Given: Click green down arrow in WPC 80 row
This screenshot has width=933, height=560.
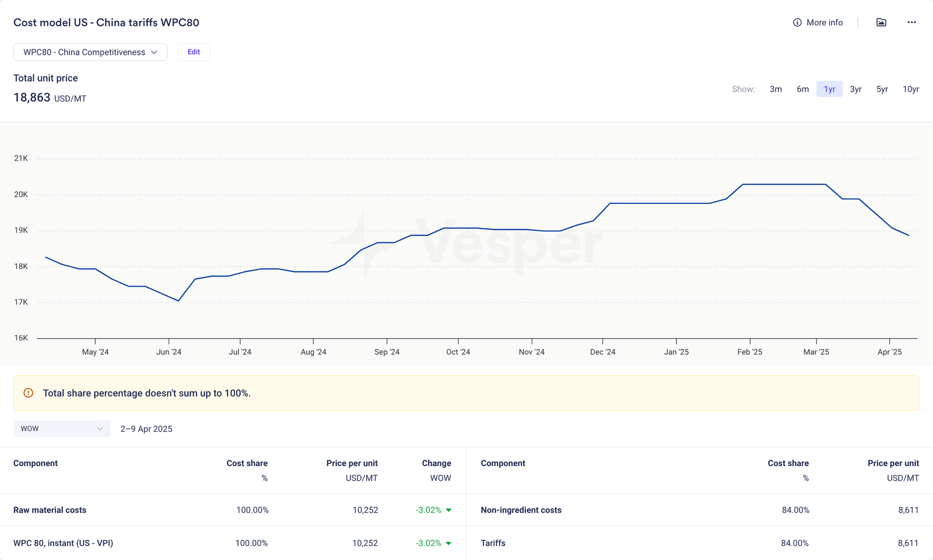Looking at the screenshot, I should tap(448, 544).
